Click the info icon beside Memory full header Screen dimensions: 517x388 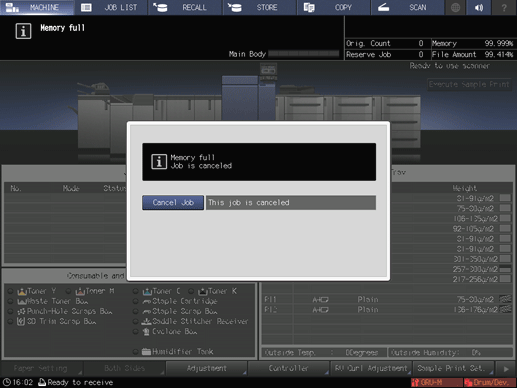point(23,31)
